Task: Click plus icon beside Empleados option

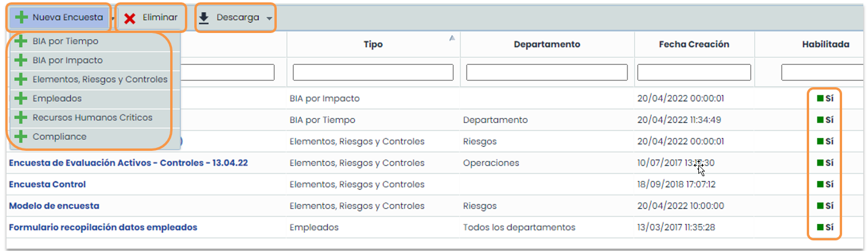Action: click(x=21, y=98)
